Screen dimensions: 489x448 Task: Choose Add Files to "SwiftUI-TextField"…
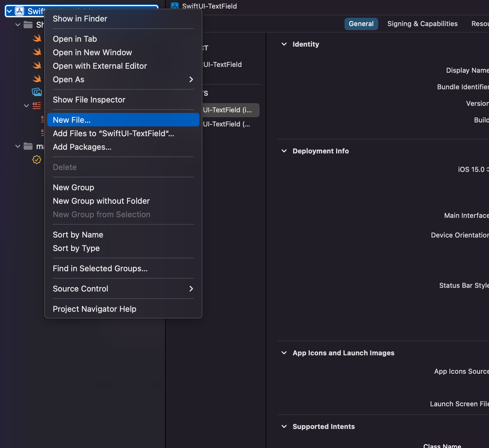pyautogui.click(x=123, y=133)
